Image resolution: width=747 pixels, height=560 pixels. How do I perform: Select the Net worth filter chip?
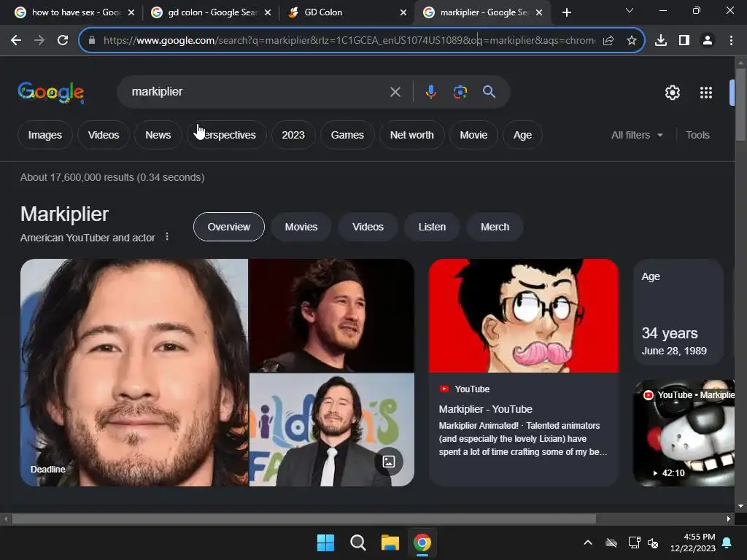coord(411,135)
